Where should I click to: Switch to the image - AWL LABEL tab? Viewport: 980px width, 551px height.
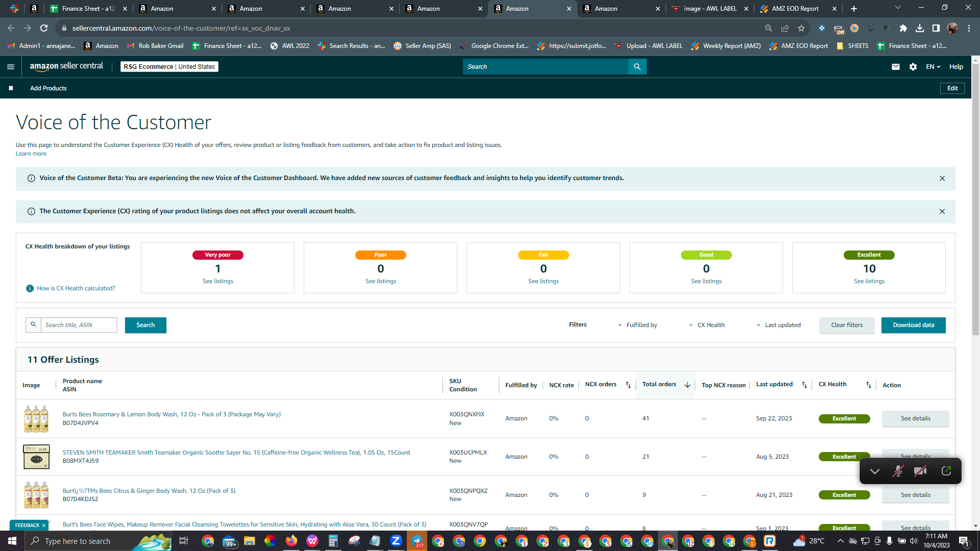(710, 9)
